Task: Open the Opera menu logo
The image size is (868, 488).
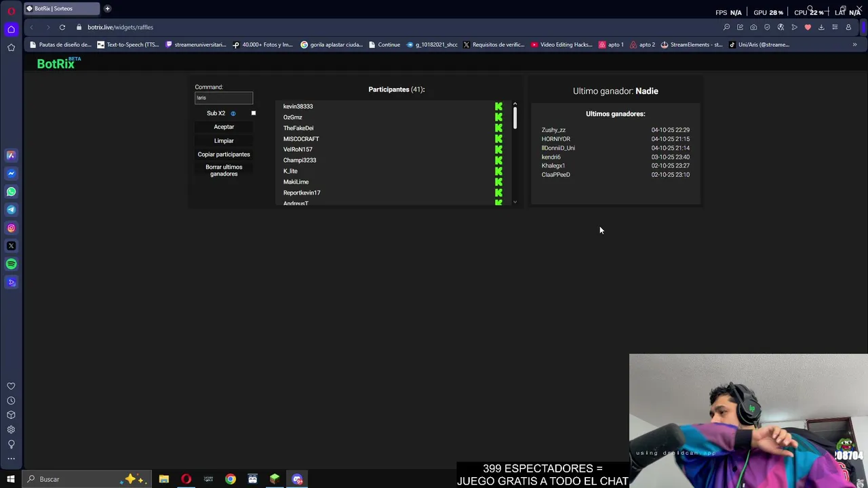Action: coord(11,10)
